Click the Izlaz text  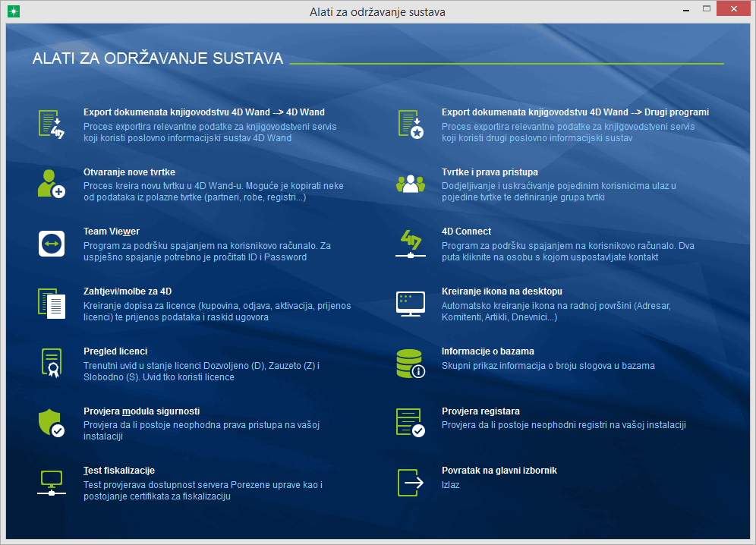coord(451,485)
